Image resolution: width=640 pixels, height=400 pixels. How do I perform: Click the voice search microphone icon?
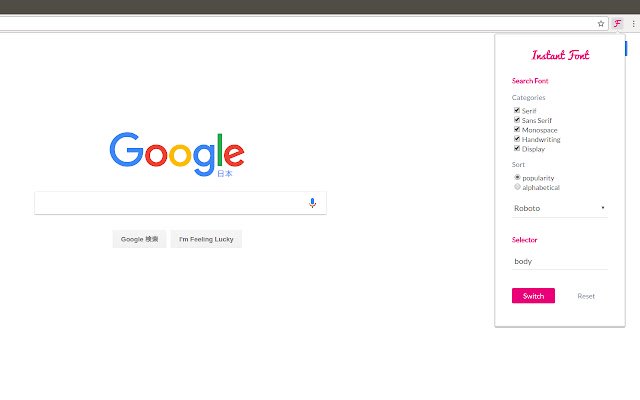312,203
